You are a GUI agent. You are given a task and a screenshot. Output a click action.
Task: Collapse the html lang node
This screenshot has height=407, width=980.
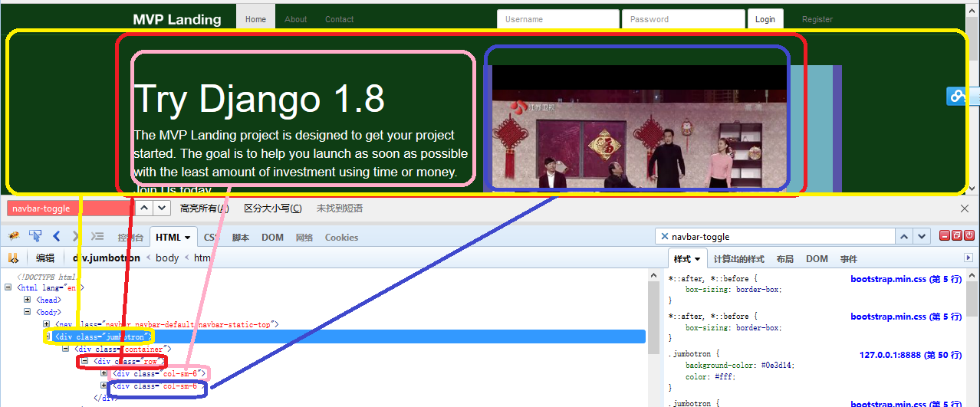(x=8, y=287)
